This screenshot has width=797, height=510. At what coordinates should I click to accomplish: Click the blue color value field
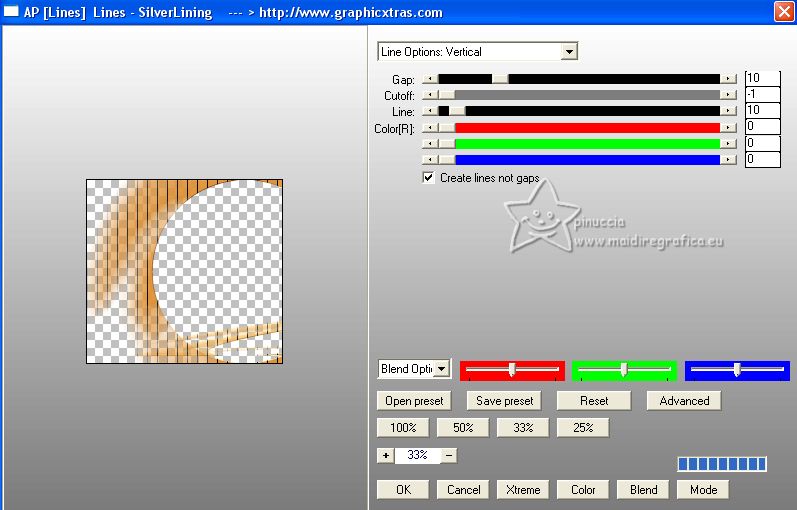tap(762, 159)
